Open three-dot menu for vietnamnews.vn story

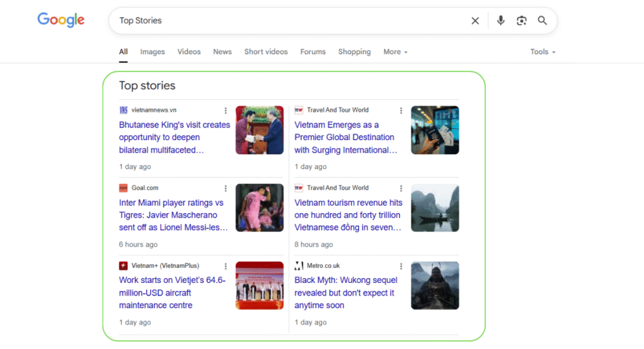click(226, 110)
